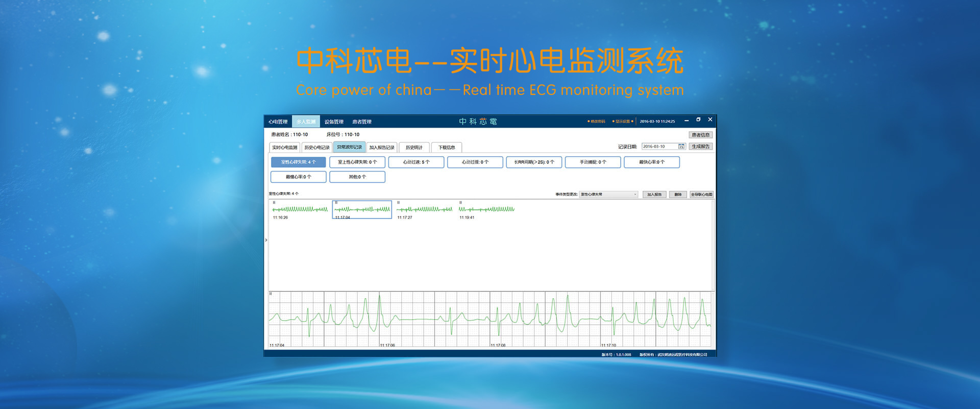
Task: Switch to the 实时心电监测 tab
Action: pyautogui.click(x=284, y=148)
